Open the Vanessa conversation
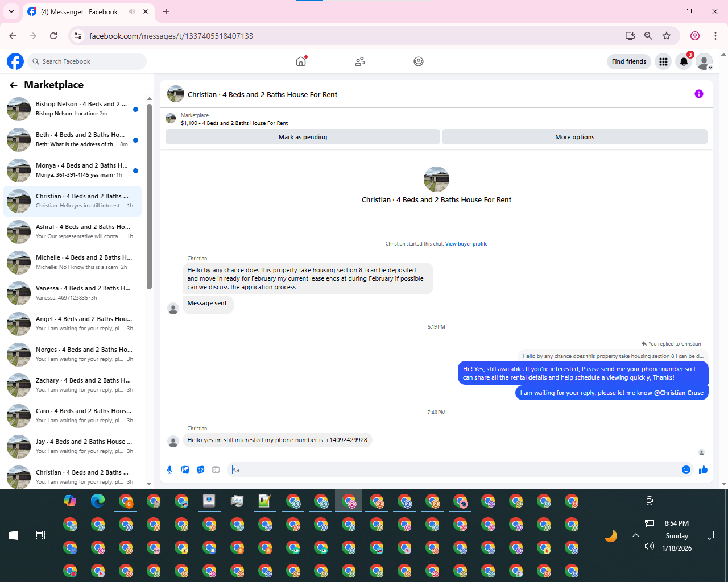The height and width of the screenshot is (582, 728). pos(73,293)
